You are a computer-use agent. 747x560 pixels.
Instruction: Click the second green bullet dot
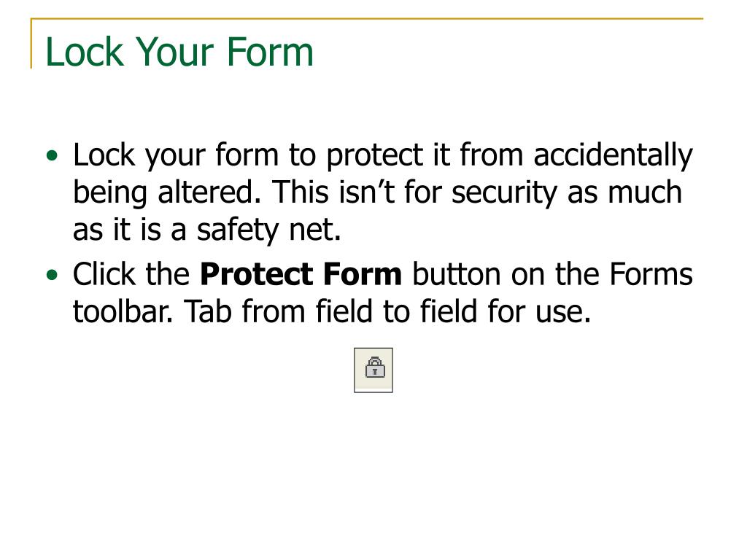pyautogui.click(x=52, y=275)
